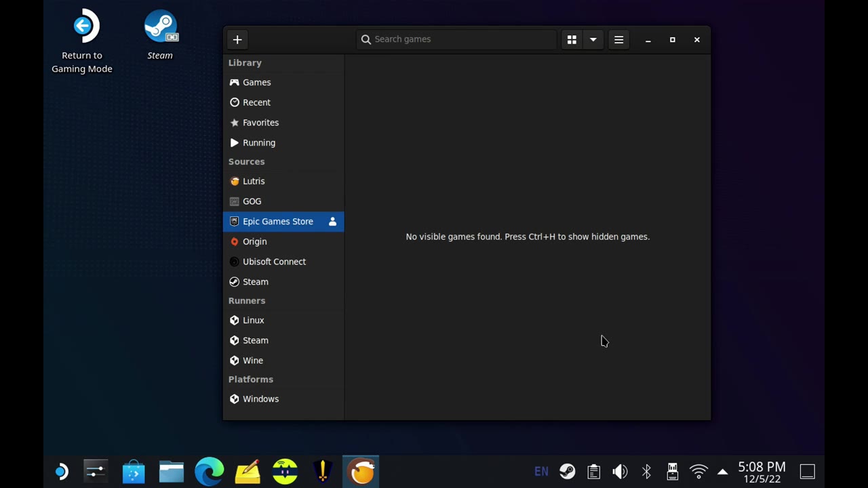Switch to grid view icon
The height and width of the screenshot is (488, 868).
[572, 39]
